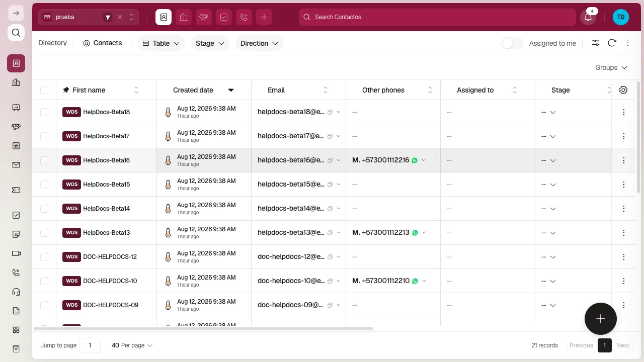Click the refresh icon in toolbar

(x=612, y=43)
